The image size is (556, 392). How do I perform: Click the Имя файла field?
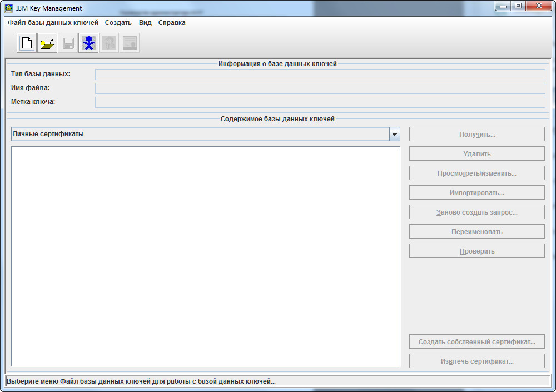point(320,88)
